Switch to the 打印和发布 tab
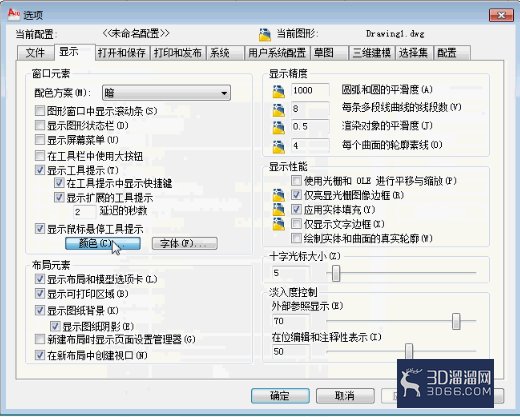 point(178,53)
